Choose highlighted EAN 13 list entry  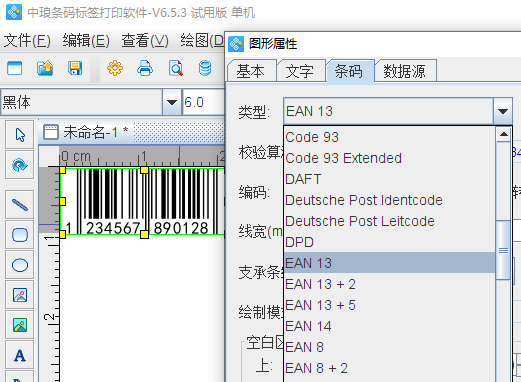pos(389,263)
